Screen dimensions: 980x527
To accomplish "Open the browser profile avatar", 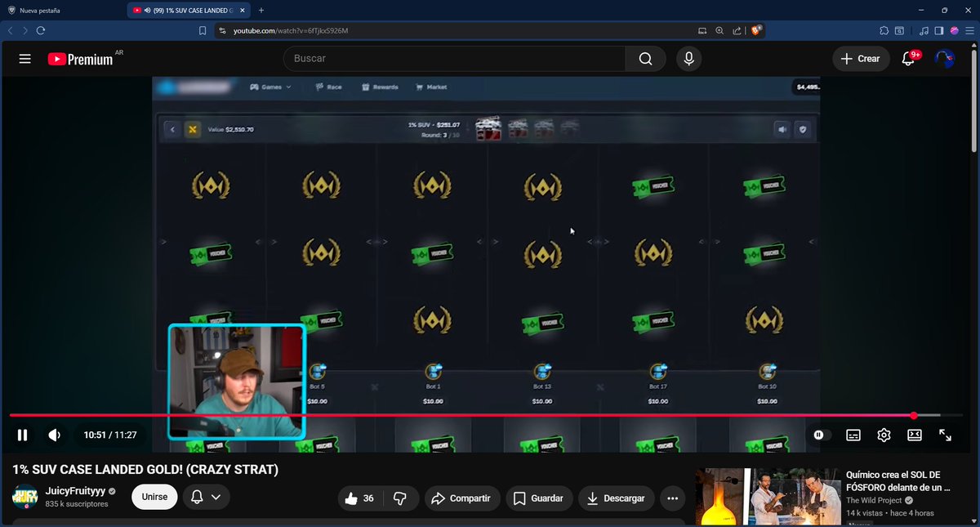I will (x=954, y=30).
